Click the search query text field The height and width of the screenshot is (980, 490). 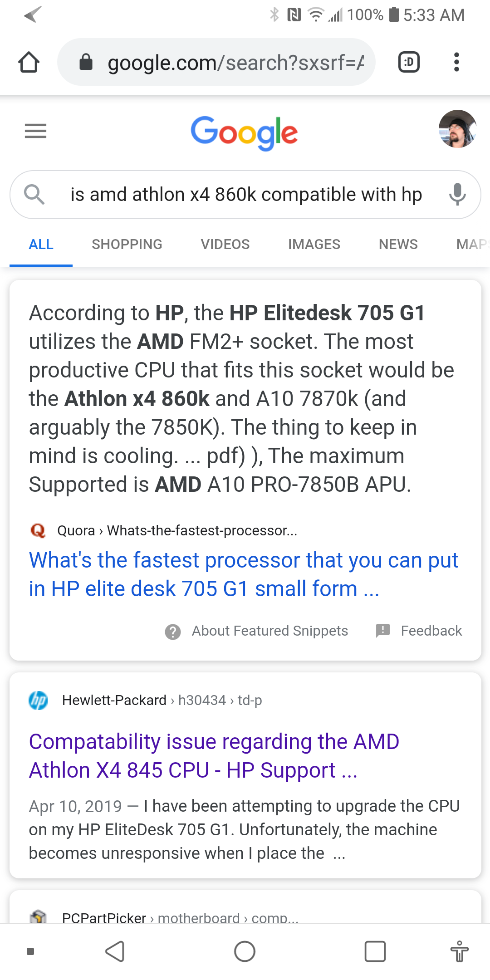[246, 195]
